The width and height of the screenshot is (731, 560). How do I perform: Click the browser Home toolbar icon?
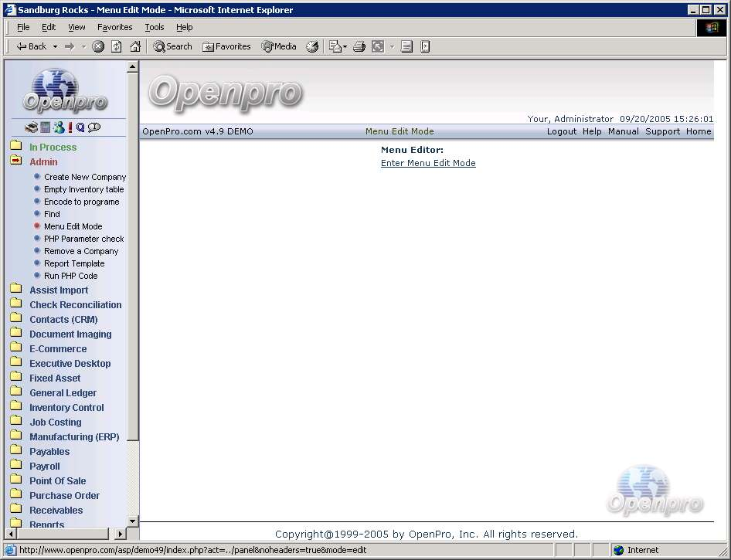(135, 46)
